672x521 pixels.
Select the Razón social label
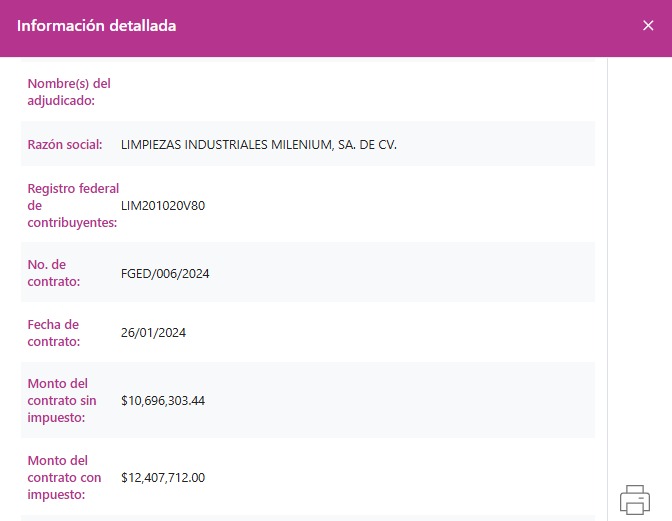click(x=65, y=145)
